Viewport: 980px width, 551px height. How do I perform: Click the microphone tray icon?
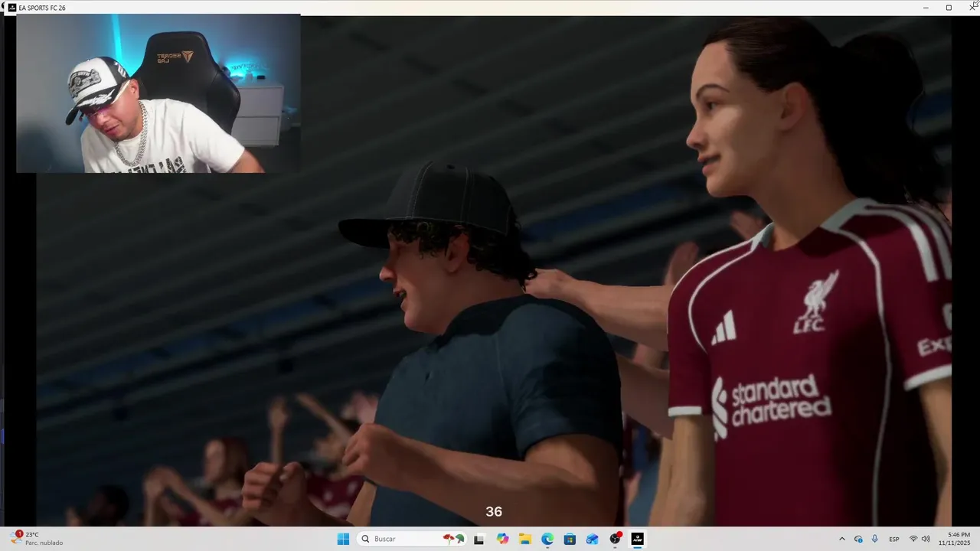[874, 539]
